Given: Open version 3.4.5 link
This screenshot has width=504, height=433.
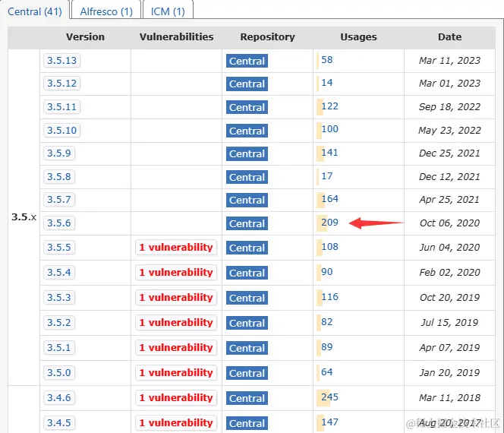Looking at the screenshot, I should [59, 422].
